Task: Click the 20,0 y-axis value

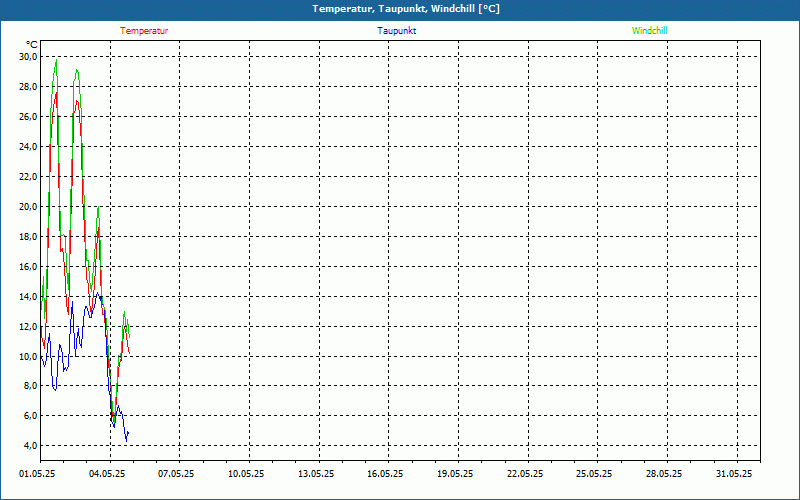Action: (29, 207)
